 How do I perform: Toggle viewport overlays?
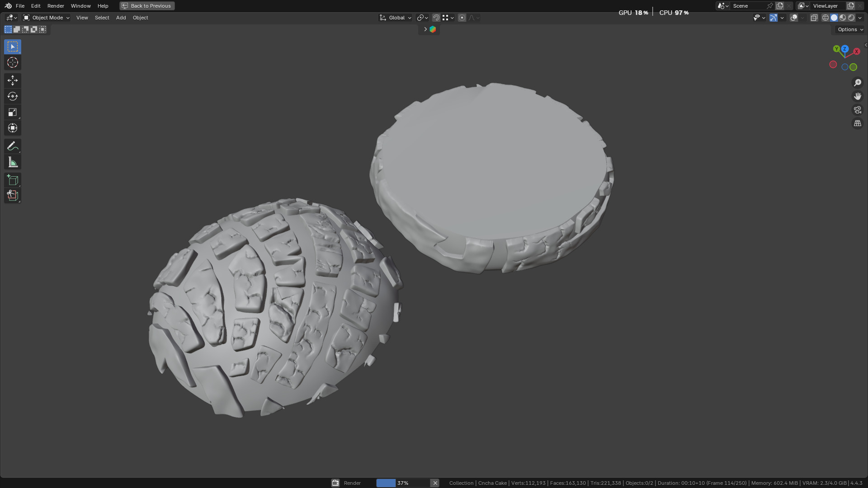click(794, 18)
